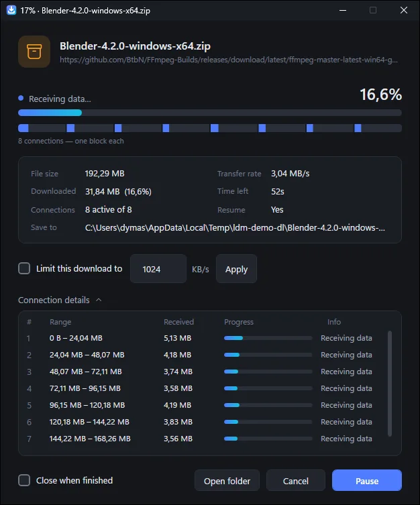Click the 16,6% large percentage readout
420x505 pixels.
click(x=380, y=95)
